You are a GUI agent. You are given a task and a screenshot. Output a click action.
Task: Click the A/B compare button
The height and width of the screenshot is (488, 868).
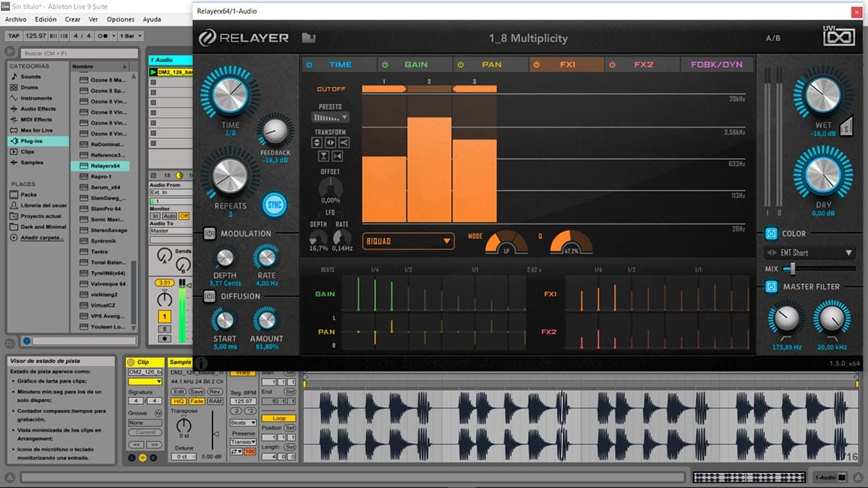tap(773, 38)
